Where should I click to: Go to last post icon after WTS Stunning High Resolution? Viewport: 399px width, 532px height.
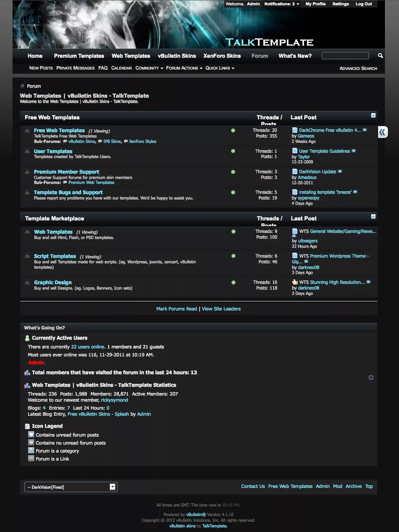(369, 282)
